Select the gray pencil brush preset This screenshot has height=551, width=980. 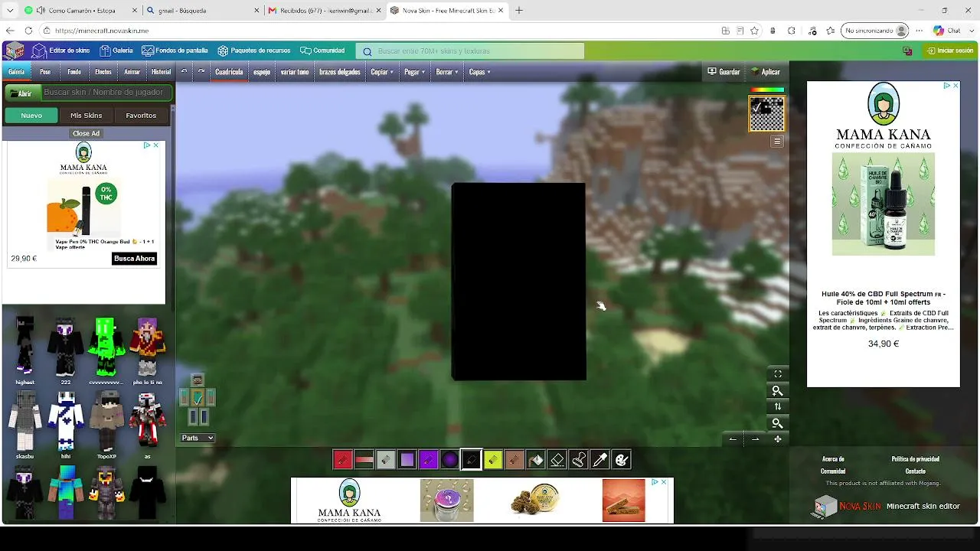385,460
